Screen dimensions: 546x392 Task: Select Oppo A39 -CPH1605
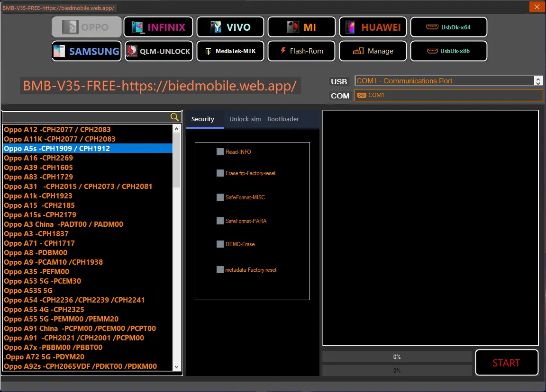[88, 167]
